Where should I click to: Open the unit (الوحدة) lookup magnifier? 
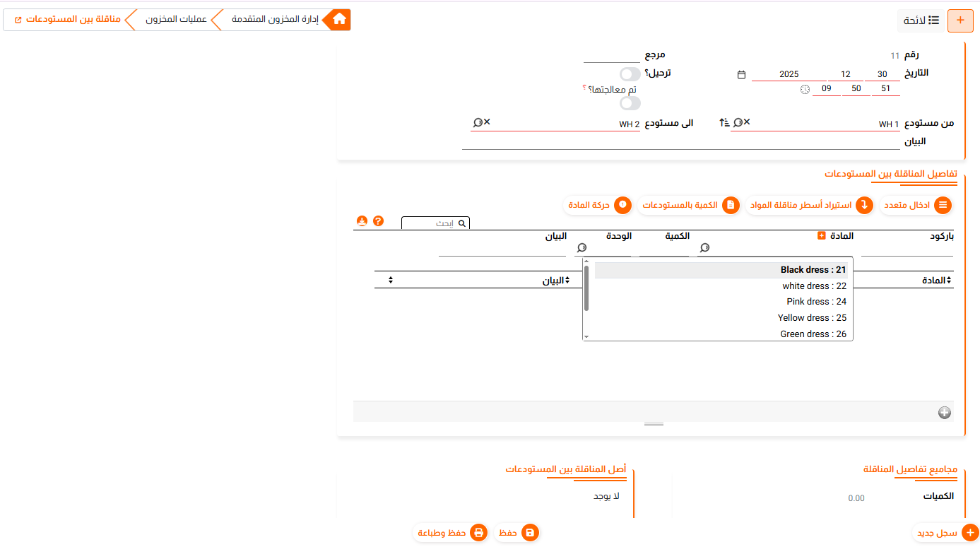click(x=581, y=248)
